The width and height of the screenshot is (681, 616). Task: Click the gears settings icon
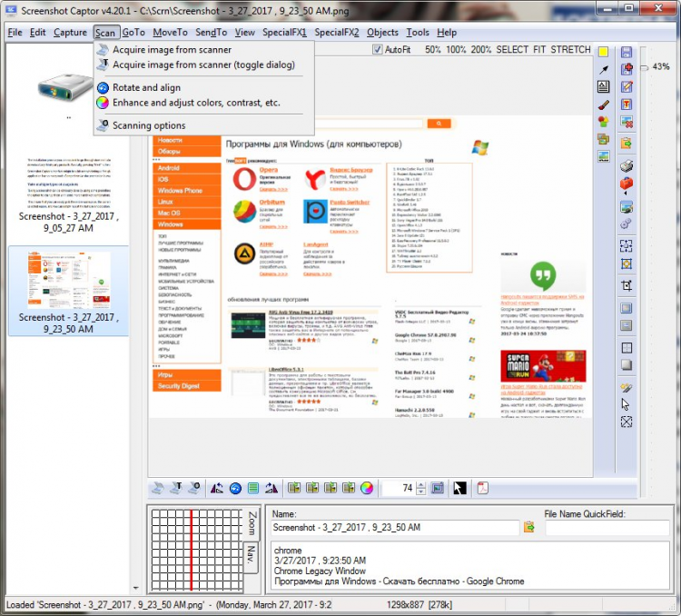point(627,224)
